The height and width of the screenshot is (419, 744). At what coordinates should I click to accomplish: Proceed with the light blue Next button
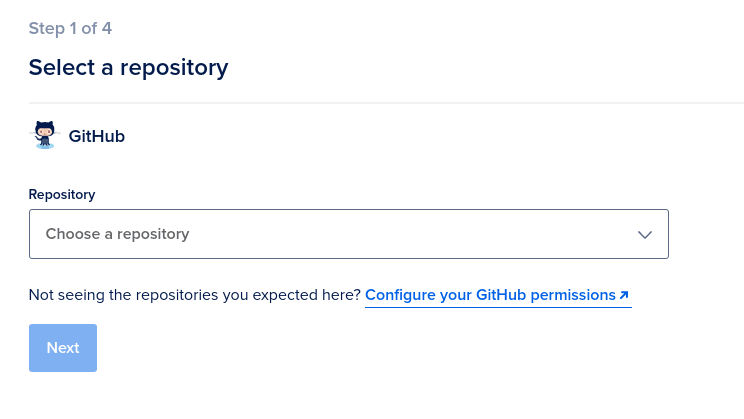point(63,348)
